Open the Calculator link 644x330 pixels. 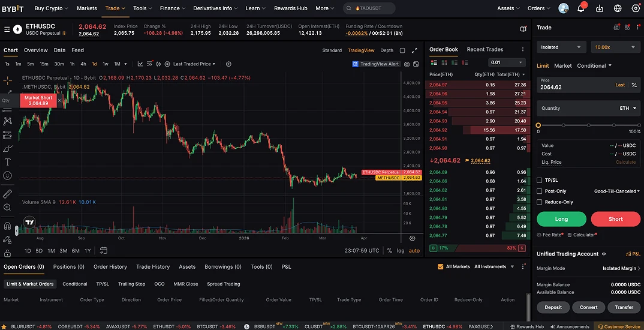(x=582, y=235)
